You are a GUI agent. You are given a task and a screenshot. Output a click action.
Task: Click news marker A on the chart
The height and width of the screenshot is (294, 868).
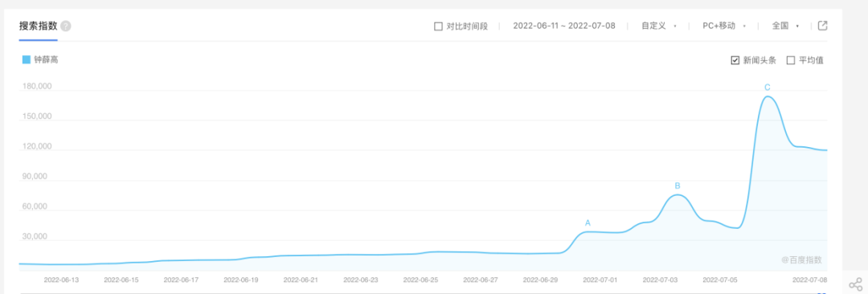(x=588, y=223)
